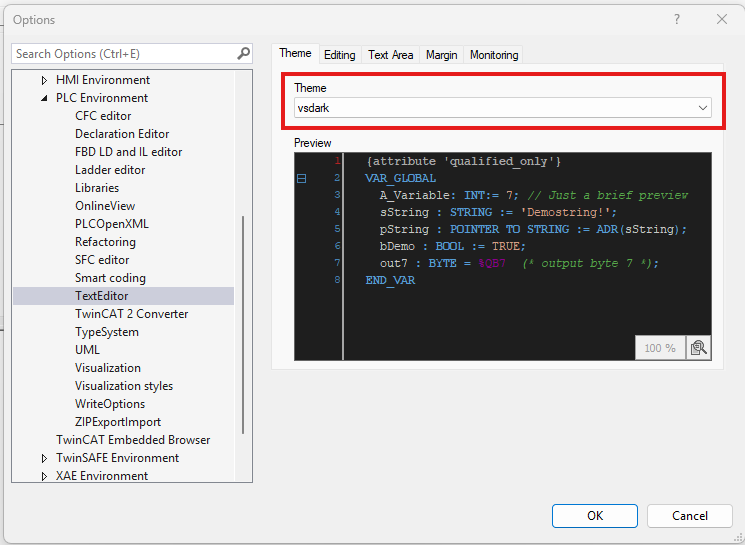Viewport: 745px width, 545px height.
Task: Click the Cancel button
Action: coord(689,516)
